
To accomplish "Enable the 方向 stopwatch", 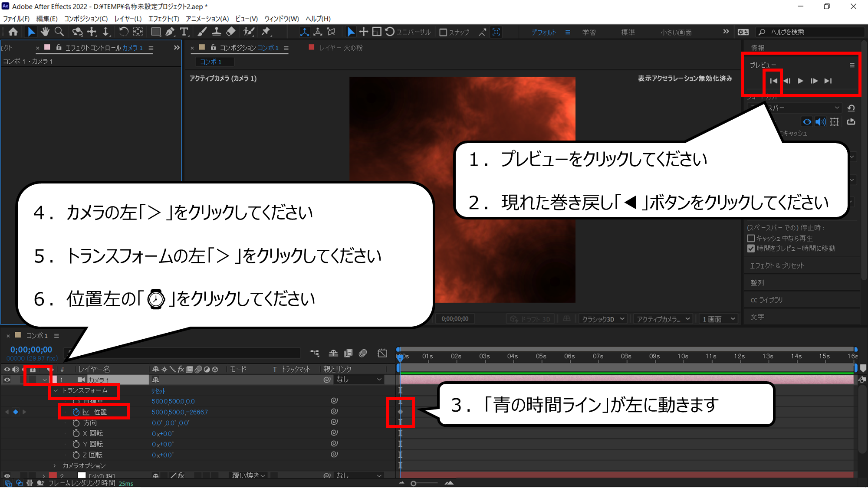I will point(76,422).
